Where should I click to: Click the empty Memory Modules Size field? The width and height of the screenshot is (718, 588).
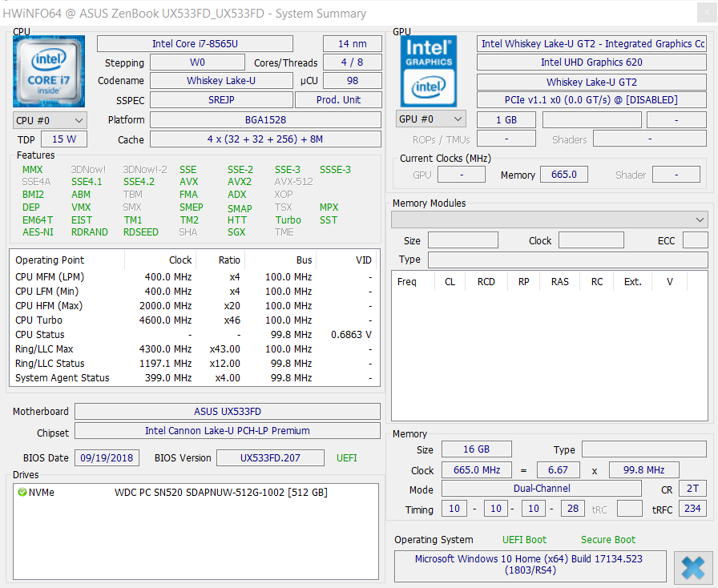coord(463,240)
